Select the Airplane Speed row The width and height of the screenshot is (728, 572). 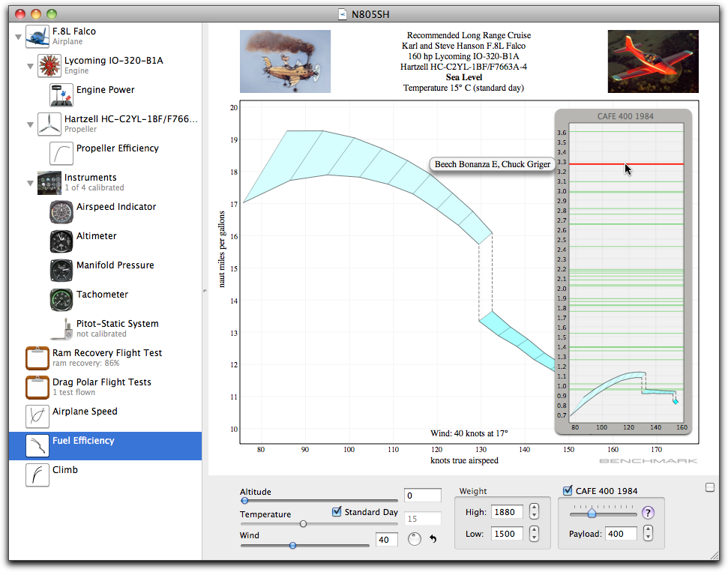coord(106,417)
